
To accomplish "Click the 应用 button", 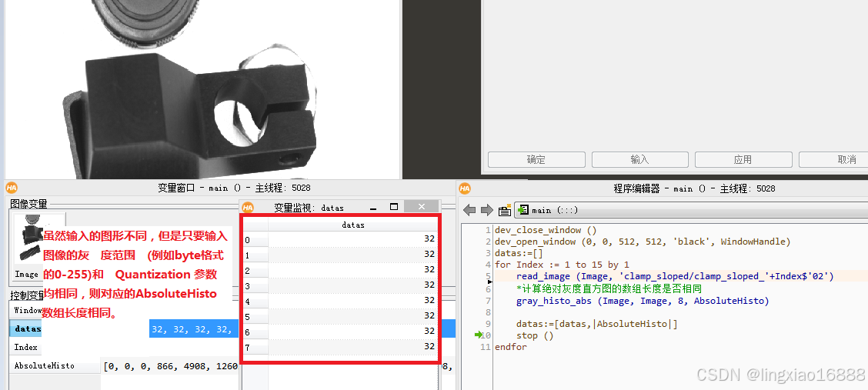I will [x=743, y=159].
